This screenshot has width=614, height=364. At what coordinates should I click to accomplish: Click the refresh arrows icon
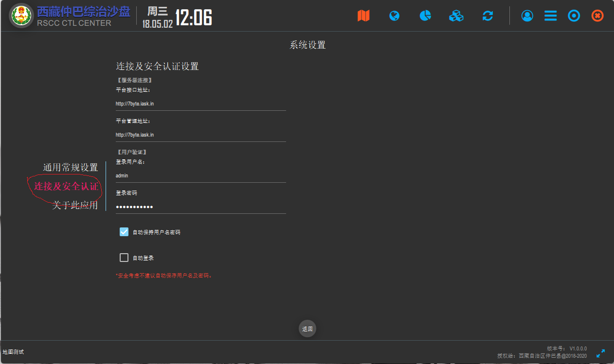tap(488, 16)
